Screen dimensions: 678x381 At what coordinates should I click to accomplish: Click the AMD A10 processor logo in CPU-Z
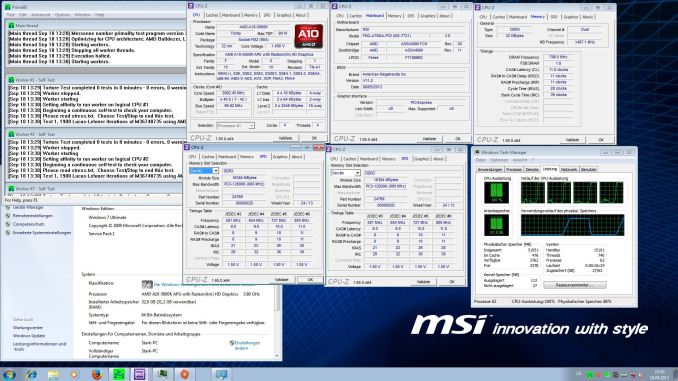point(309,36)
